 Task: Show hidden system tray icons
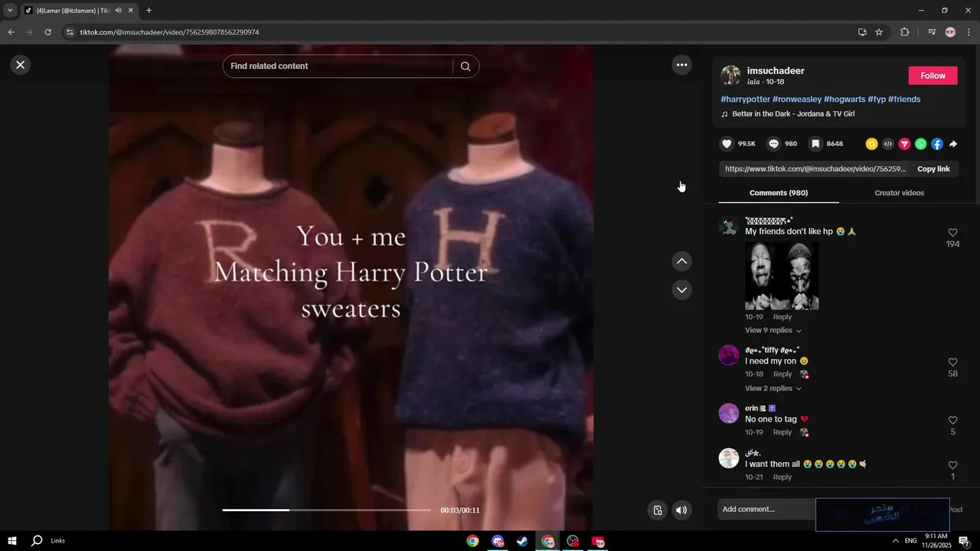895,541
